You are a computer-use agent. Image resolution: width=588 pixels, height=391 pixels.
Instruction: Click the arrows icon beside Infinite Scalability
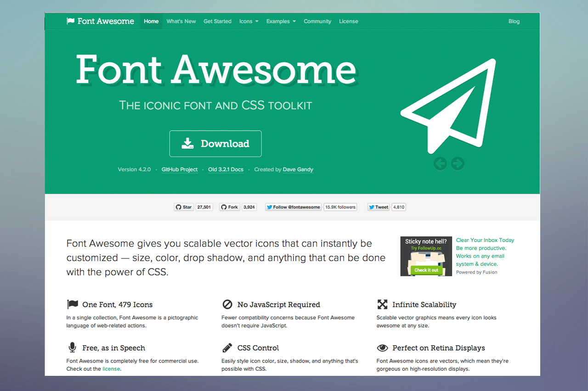tap(382, 304)
